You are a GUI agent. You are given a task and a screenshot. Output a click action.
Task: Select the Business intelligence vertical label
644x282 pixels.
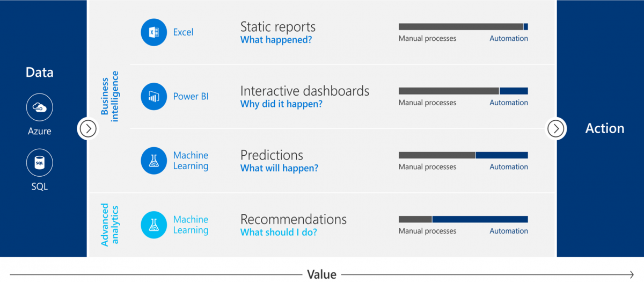(x=110, y=97)
